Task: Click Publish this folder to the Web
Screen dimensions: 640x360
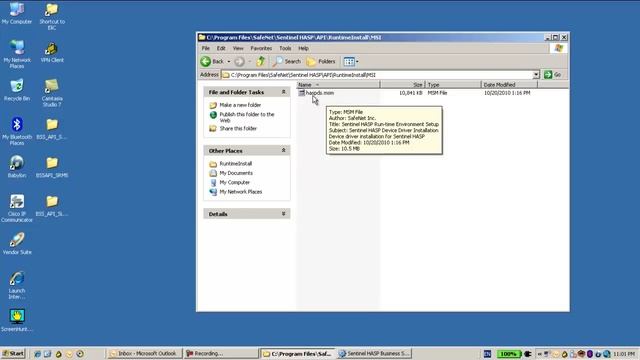Action: click(x=247, y=117)
